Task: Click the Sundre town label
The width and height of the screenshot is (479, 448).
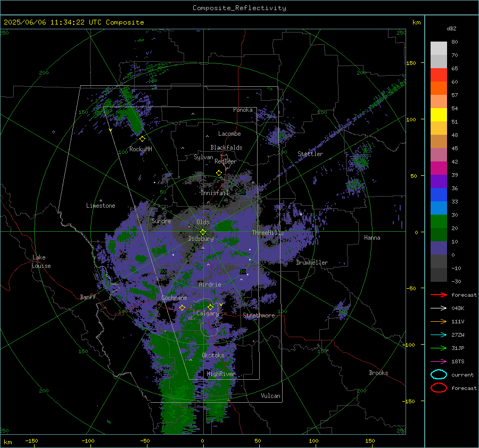Action: pos(161,221)
